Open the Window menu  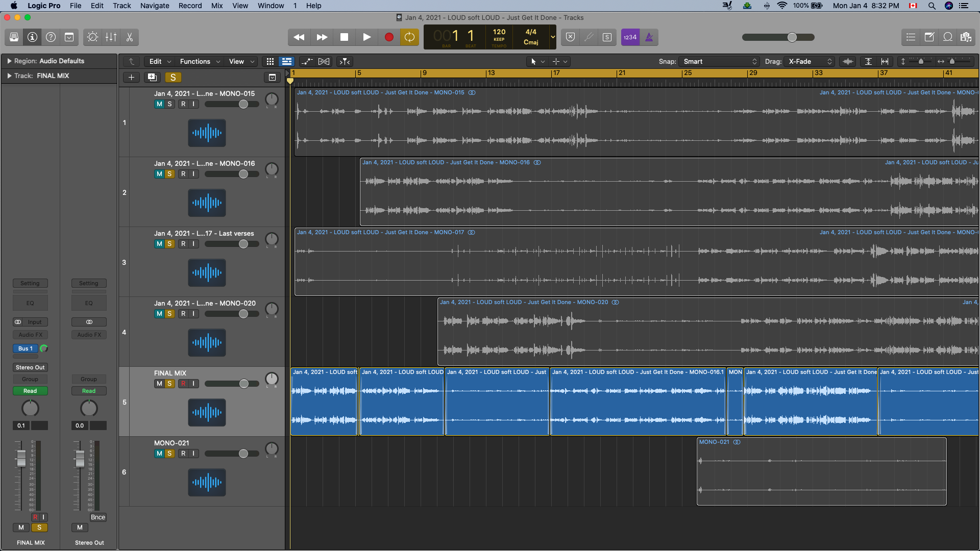click(271, 6)
